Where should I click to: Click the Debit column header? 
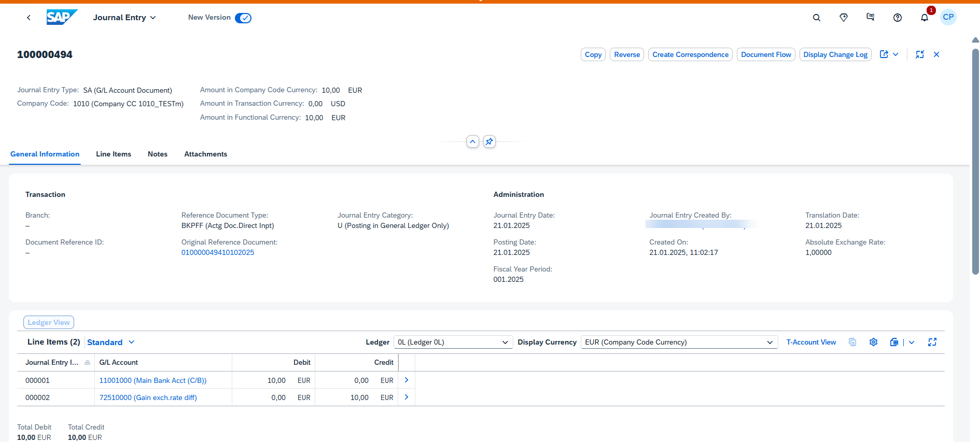(x=273, y=363)
